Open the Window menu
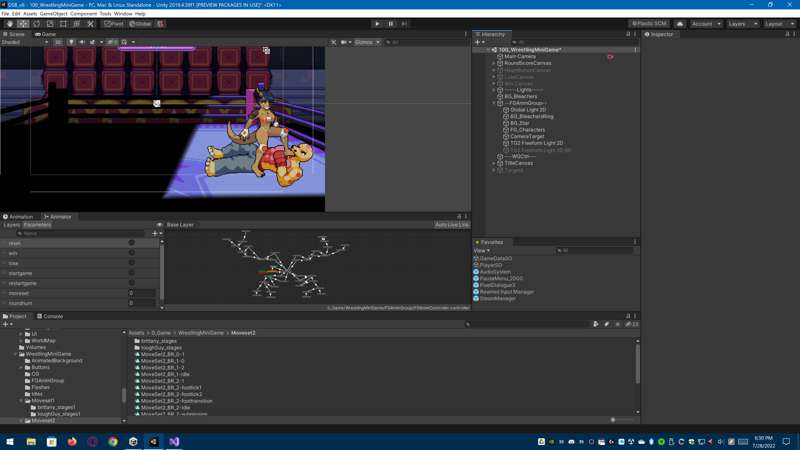Viewport: 800px width, 450px height. click(x=122, y=14)
